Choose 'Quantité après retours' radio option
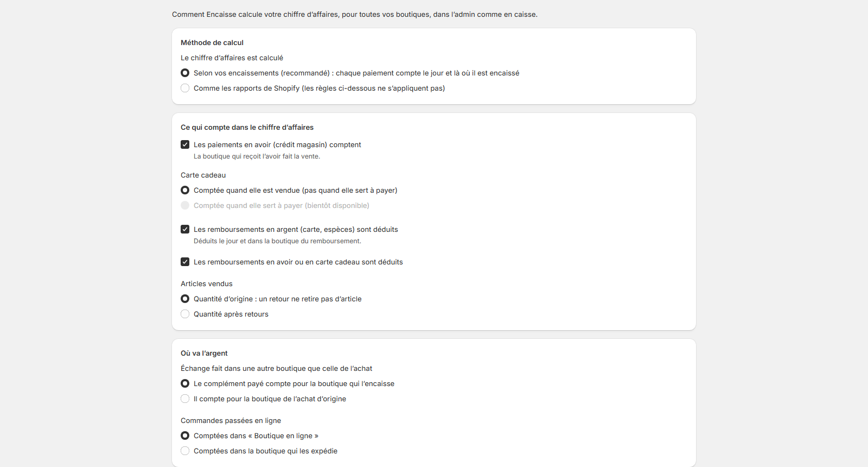This screenshot has width=868, height=467. point(185,314)
